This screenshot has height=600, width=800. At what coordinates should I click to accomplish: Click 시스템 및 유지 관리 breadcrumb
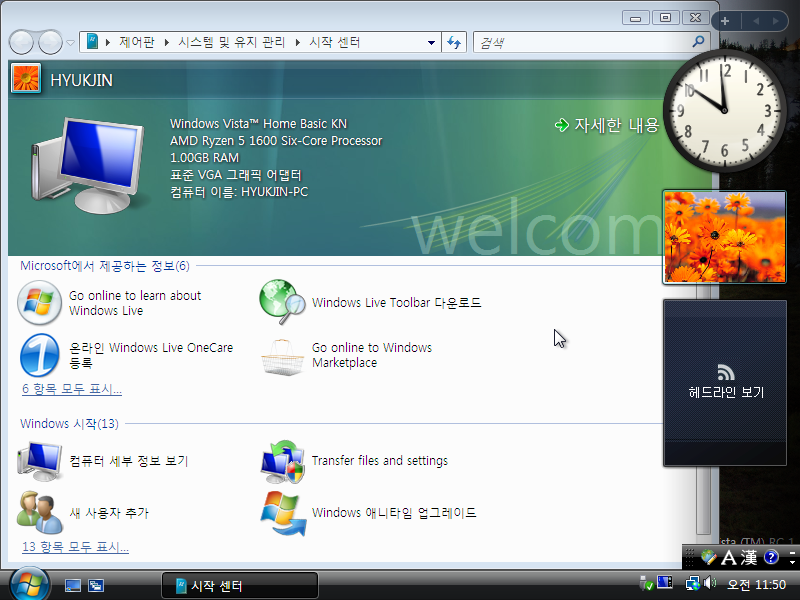coord(232,42)
